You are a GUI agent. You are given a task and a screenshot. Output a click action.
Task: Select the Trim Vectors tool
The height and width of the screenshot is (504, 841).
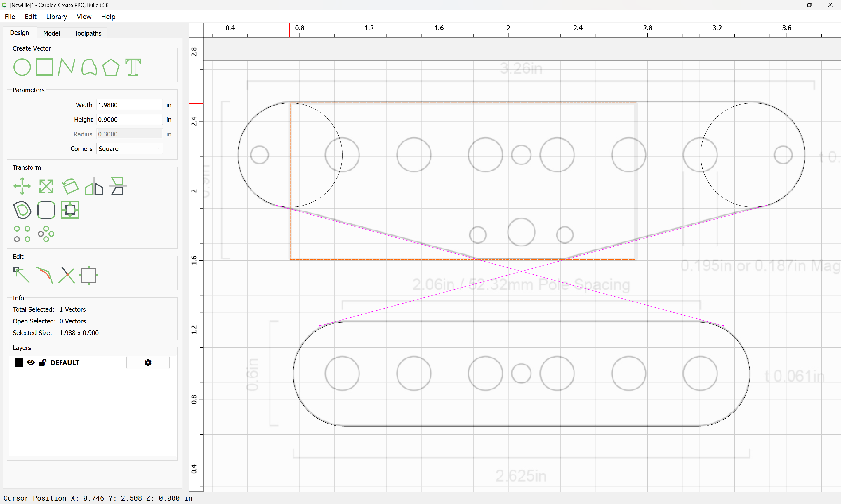point(67,275)
